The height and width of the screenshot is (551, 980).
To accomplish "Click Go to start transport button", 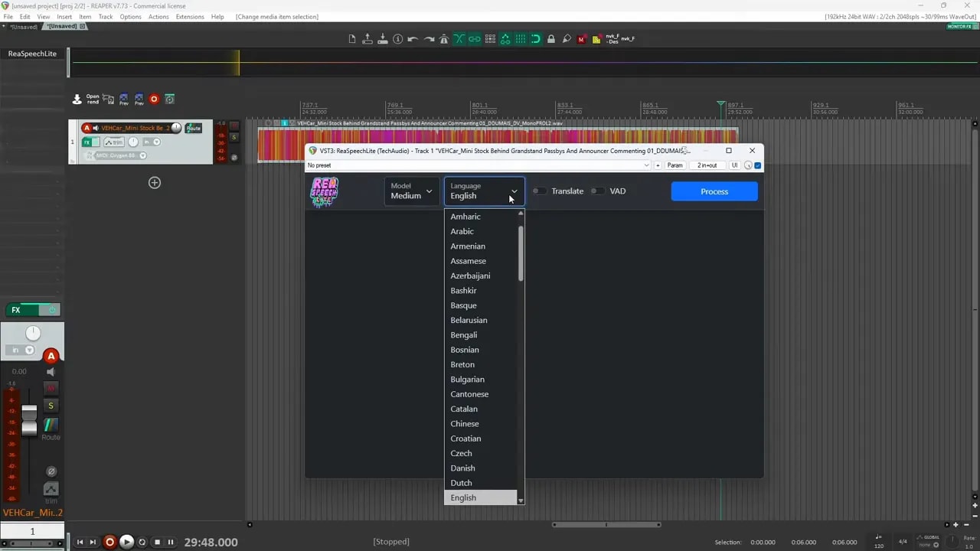I will tap(80, 542).
